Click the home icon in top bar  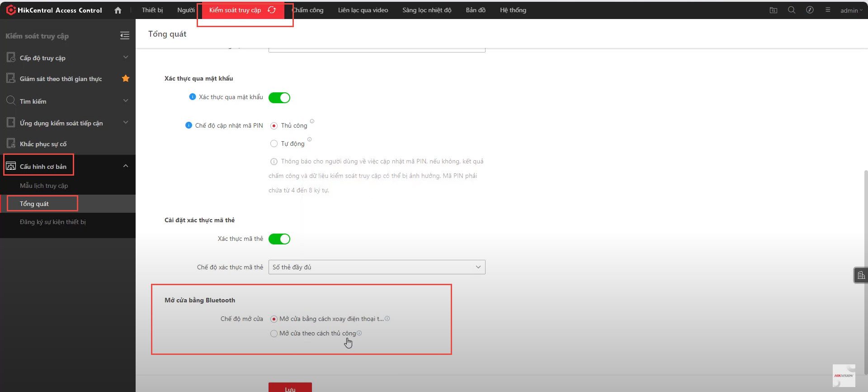[118, 10]
